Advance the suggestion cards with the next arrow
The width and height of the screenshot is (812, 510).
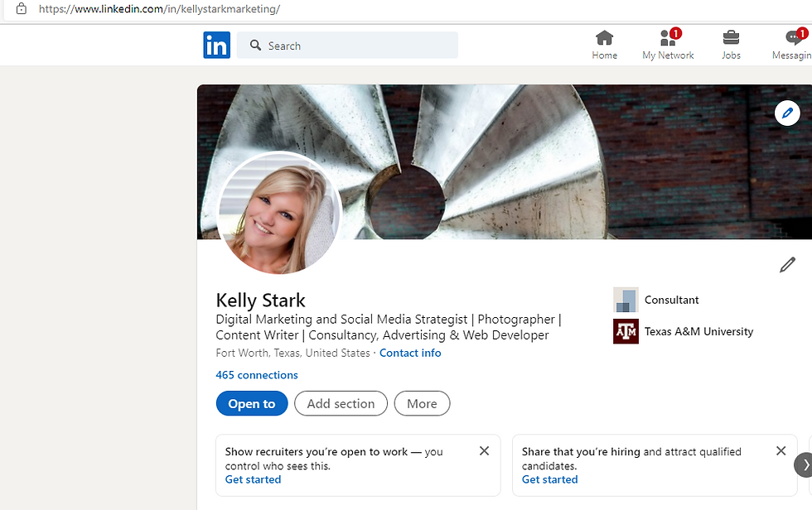pos(804,465)
